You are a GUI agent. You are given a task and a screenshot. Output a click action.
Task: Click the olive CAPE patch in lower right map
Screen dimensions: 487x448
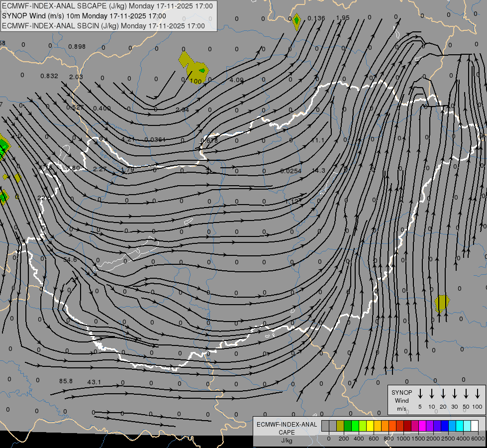[x=442, y=304]
